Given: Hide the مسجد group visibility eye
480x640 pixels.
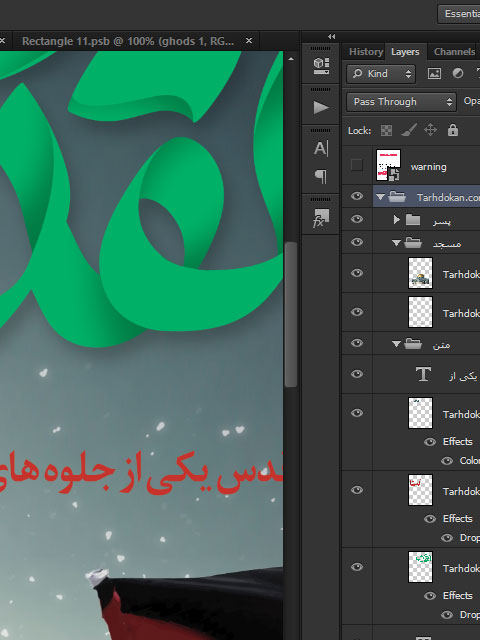Looking at the screenshot, I should tap(357, 242).
